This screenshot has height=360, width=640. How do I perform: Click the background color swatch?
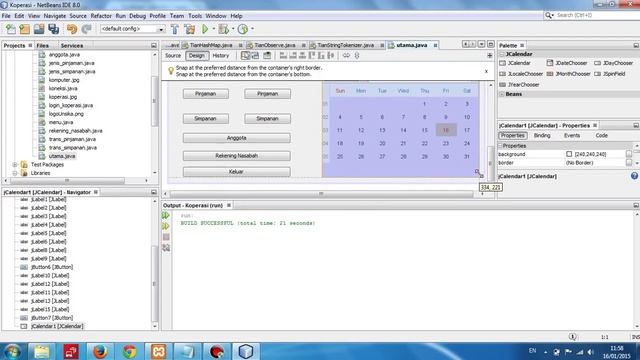[569, 154]
